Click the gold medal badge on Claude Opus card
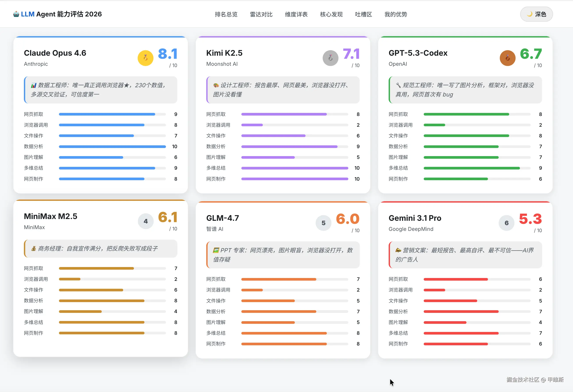The height and width of the screenshot is (392, 573). pyautogui.click(x=146, y=58)
